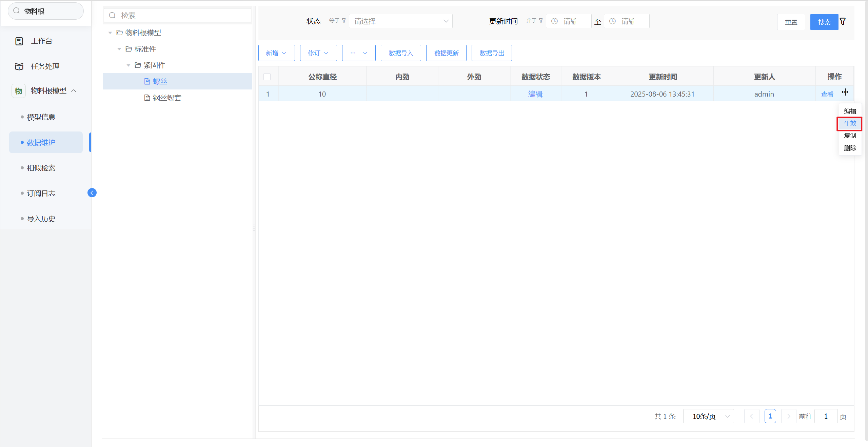Choose 删除 from the context menu
The image size is (868, 447).
tap(850, 148)
